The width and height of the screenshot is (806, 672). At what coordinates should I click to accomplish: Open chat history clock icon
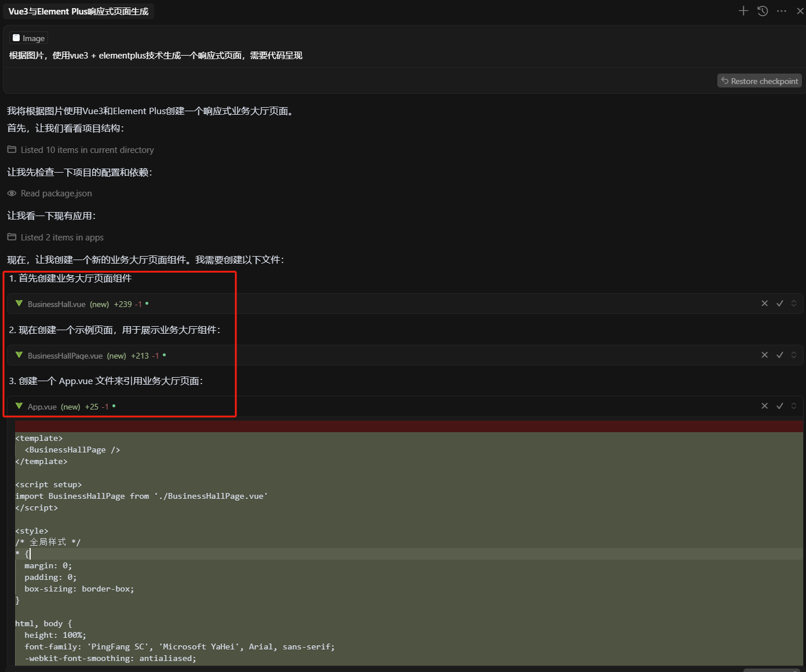point(763,11)
